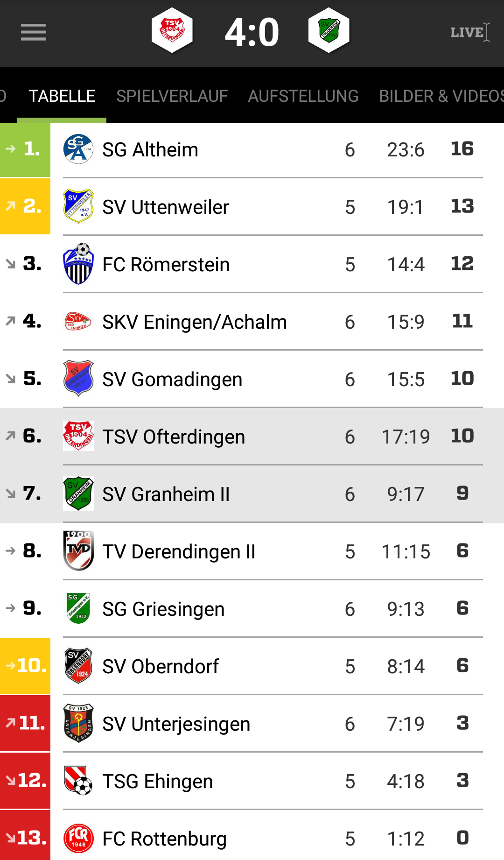This screenshot has width=504, height=860.
Task: Click the SV Uttenweiler club logo
Action: 78,206
